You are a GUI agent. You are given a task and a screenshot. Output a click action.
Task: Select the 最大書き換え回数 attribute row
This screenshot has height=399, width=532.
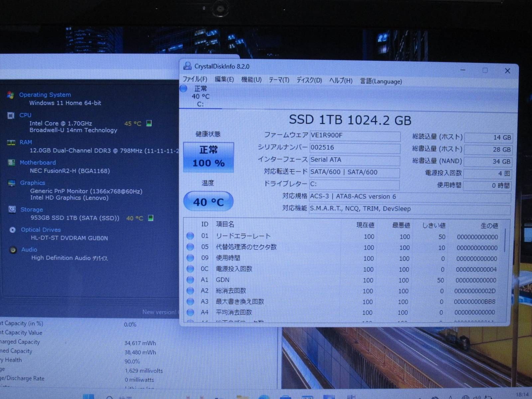[x=343, y=302]
